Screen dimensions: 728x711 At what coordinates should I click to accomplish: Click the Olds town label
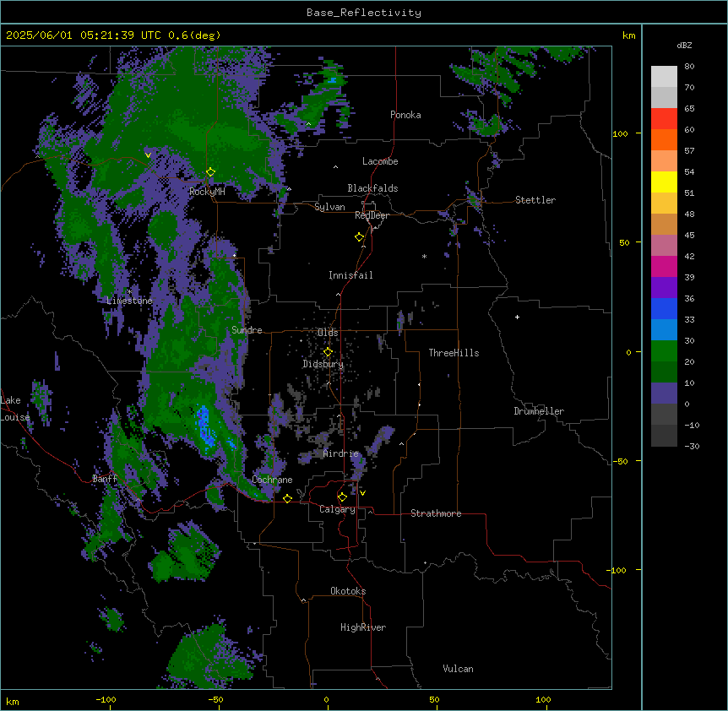tap(328, 333)
